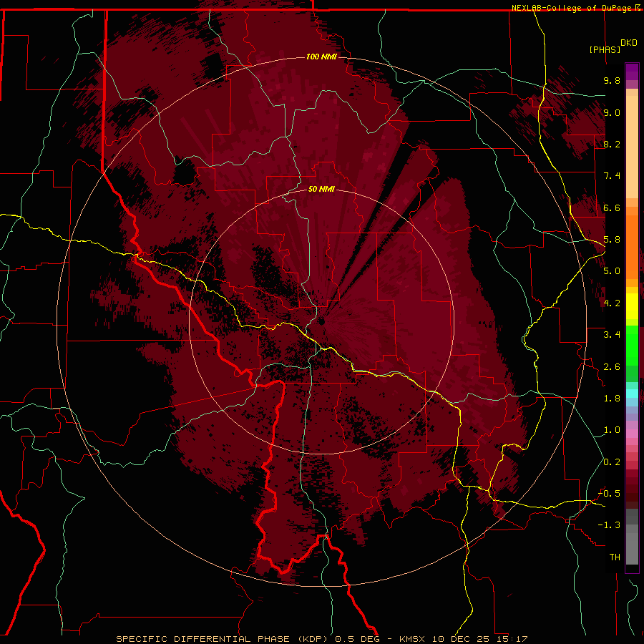The image size is (644, 644).
Task: Click the 0.2 scale value
Action: [x=612, y=462]
